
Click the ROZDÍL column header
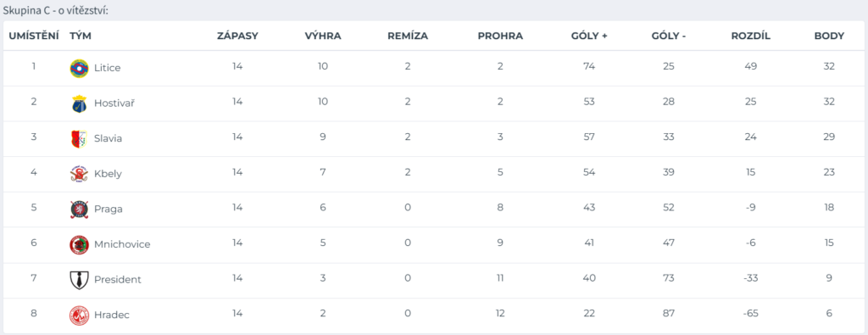pos(751,36)
